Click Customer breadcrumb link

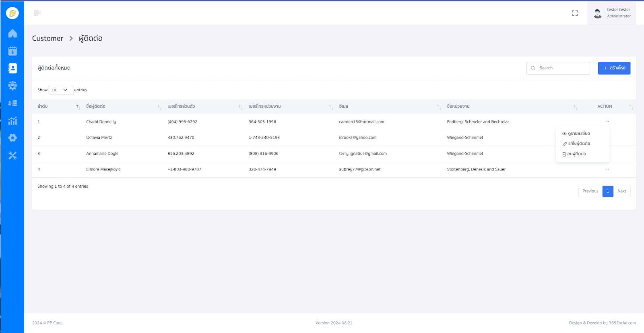(47, 38)
